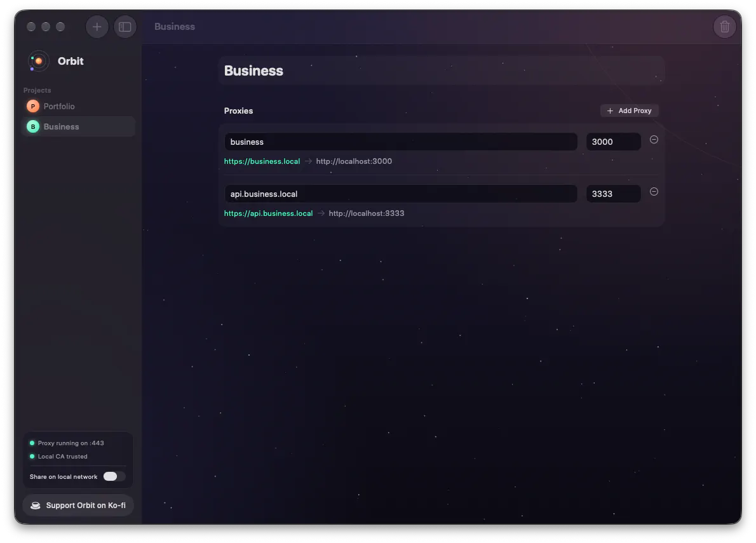Click the plus icon to add project
Image resolution: width=756 pixels, height=543 pixels.
pyautogui.click(x=97, y=27)
